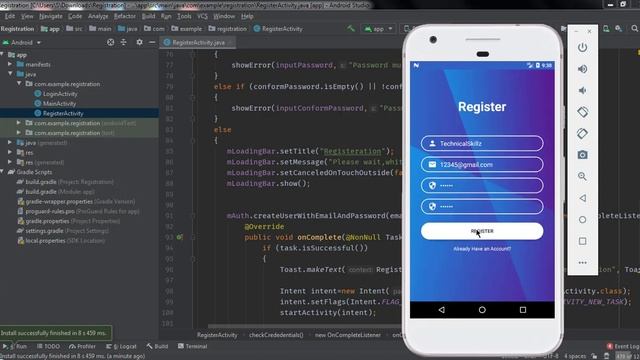Image resolution: width=640 pixels, height=360 pixels.
Task: Open the Edit menu
Action: pos(10,16)
